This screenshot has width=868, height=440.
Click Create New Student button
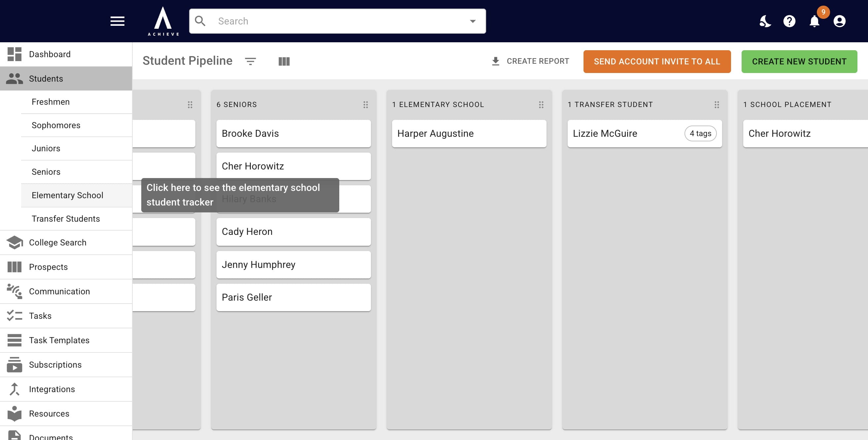(799, 61)
